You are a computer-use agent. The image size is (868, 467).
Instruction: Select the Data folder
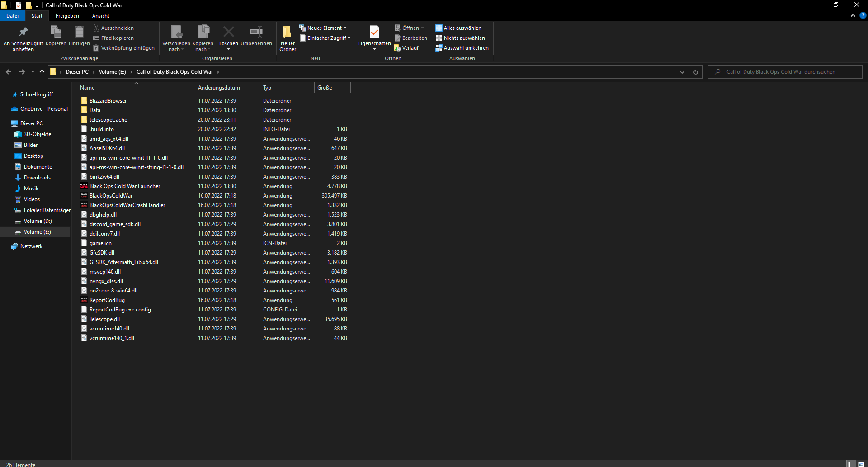[95, 110]
